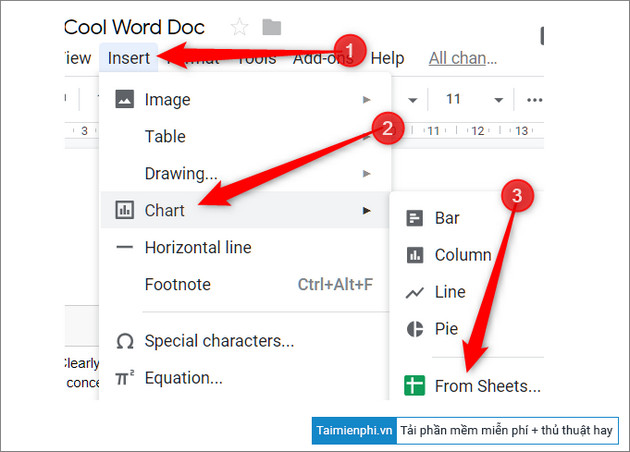Choose Equation... menu entry
630x452 pixels.
click(245, 378)
